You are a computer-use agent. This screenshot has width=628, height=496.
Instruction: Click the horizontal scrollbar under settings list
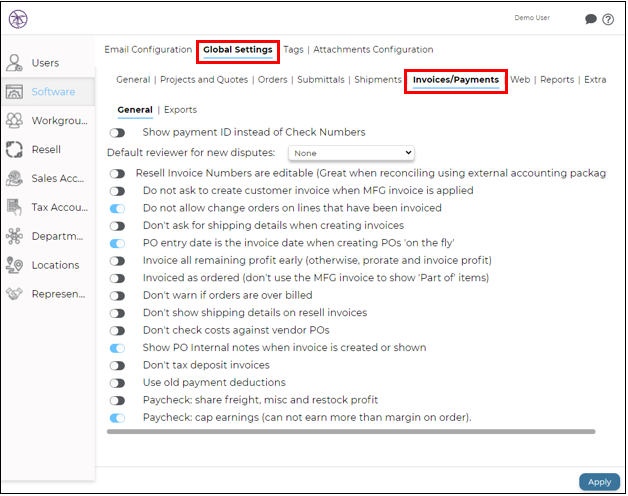351,431
